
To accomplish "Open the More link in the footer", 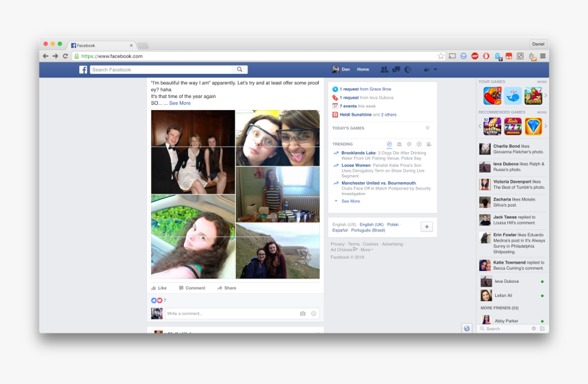I will 365,250.
